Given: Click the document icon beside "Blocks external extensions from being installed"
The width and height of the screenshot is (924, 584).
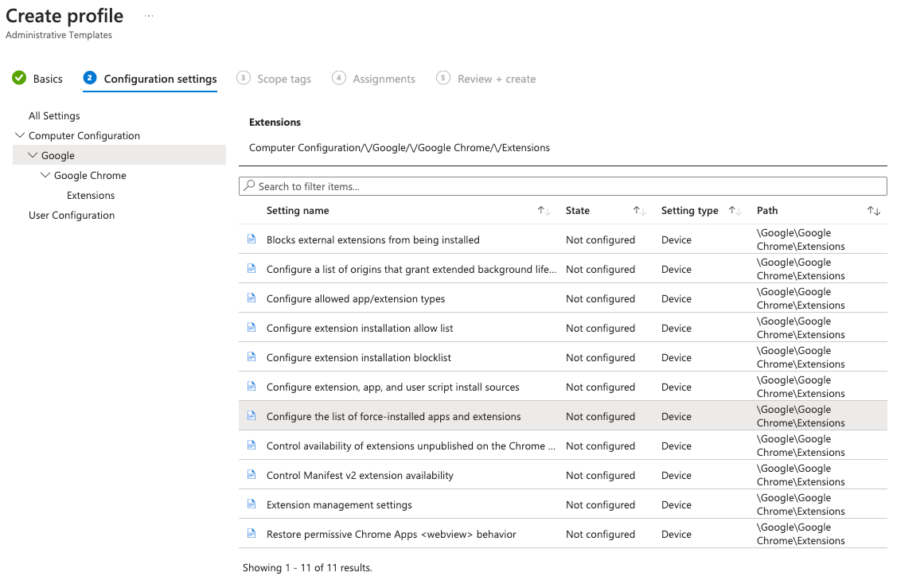Looking at the screenshot, I should (x=252, y=239).
